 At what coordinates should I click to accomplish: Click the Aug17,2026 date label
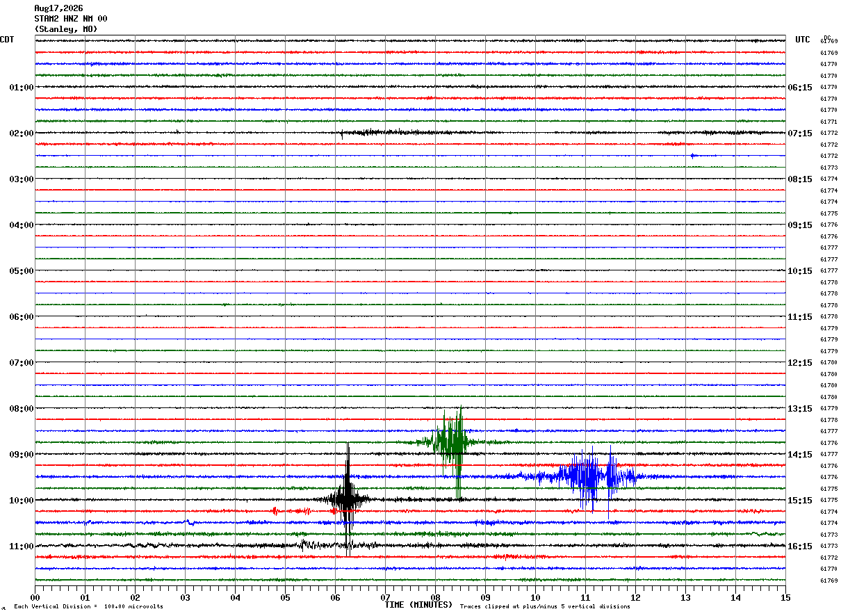[x=58, y=8]
